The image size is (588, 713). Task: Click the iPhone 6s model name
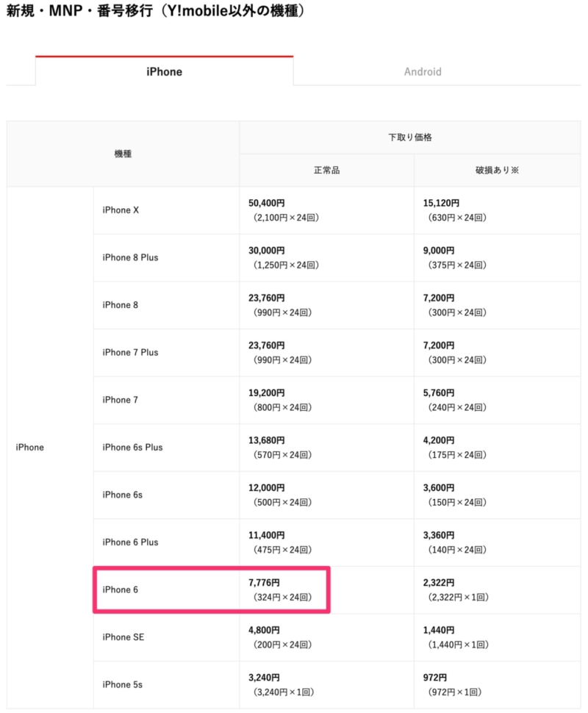coord(122,495)
